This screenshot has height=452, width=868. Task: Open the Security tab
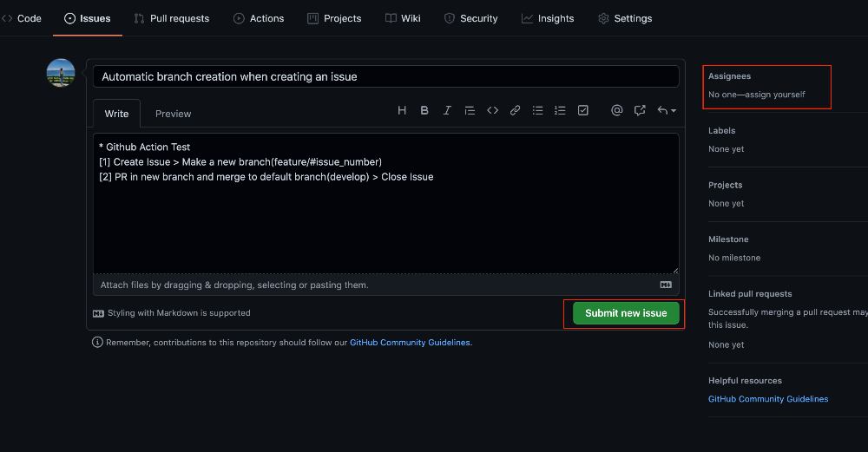tap(471, 18)
